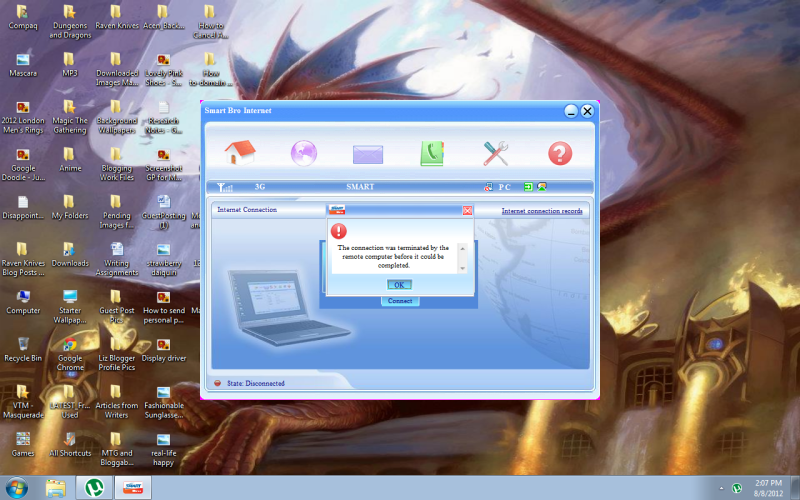Select the real-life happy image
This screenshot has width=800, height=500.
tap(164, 449)
